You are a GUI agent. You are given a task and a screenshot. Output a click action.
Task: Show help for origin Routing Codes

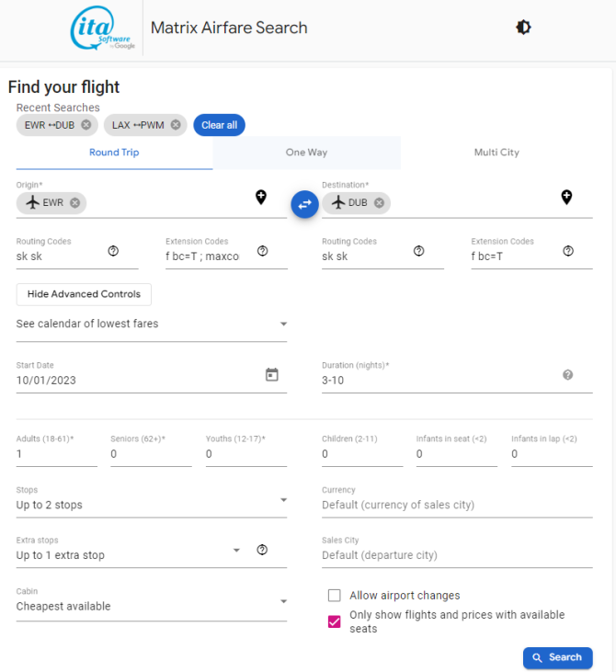(x=113, y=251)
